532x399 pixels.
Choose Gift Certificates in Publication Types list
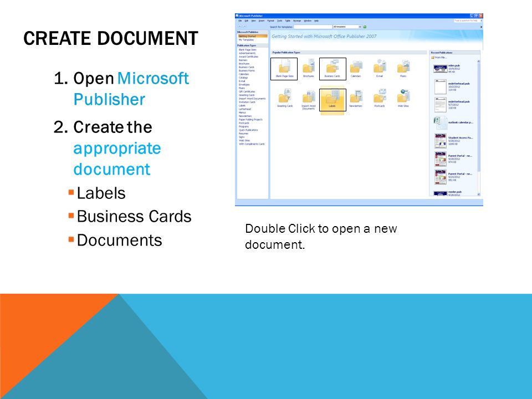(247, 91)
